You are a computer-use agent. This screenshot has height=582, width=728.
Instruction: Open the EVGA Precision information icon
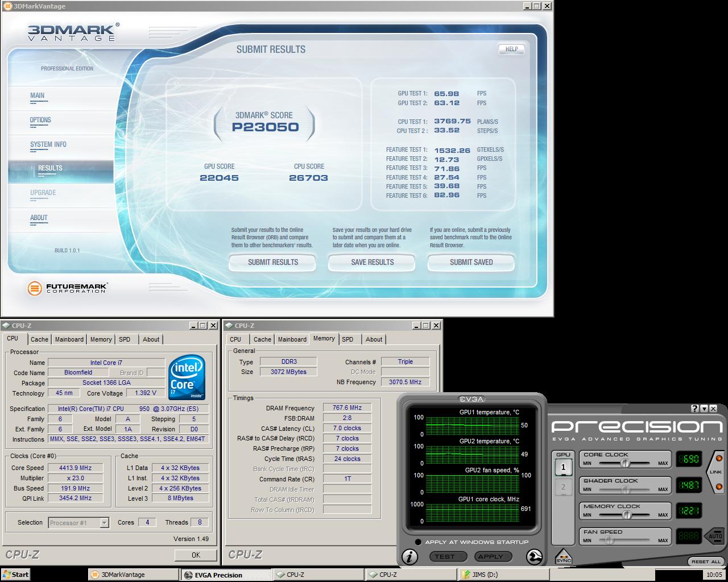click(409, 558)
